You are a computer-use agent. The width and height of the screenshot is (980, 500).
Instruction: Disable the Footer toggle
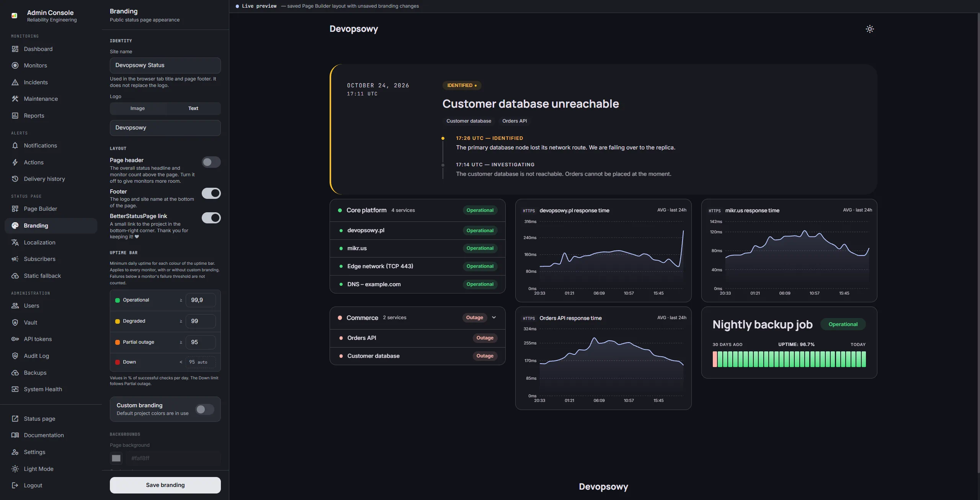coord(211,193)
